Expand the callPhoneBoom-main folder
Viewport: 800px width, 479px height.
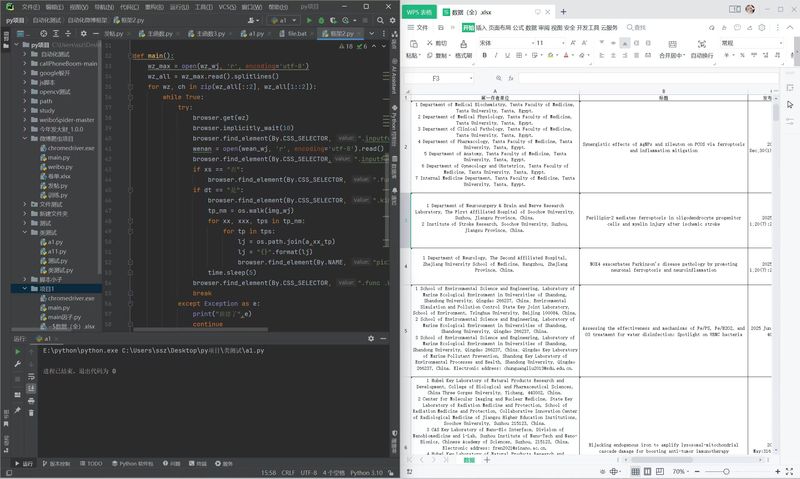[24, 64]
